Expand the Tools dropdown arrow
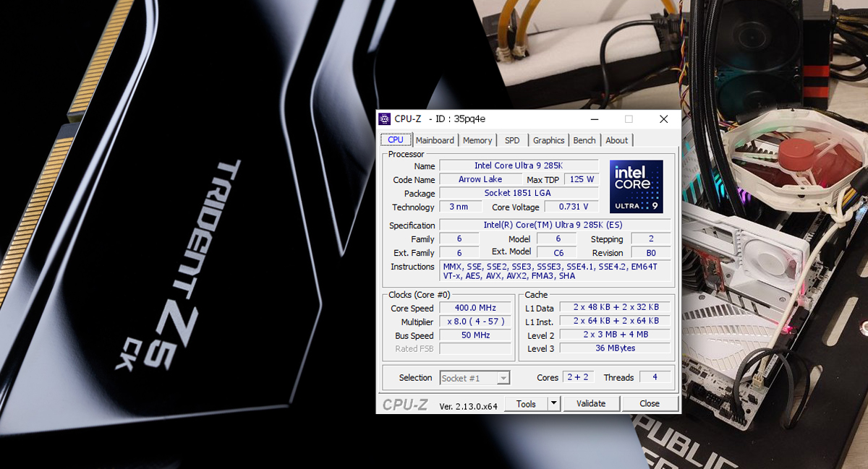This screenshot has width=868, height=469. point(553,404)
